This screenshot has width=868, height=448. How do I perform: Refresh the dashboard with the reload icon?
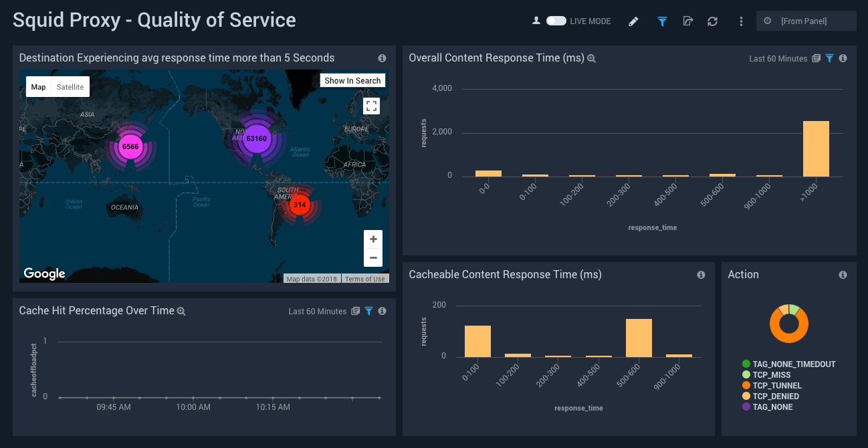pos(713,21)
